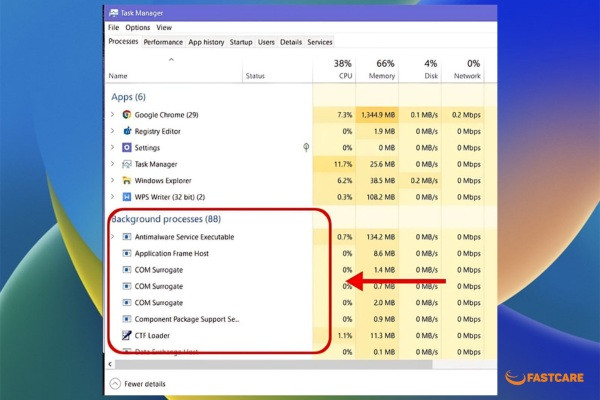Open the Options menu
Screen dimensions: 600x400
138,28
